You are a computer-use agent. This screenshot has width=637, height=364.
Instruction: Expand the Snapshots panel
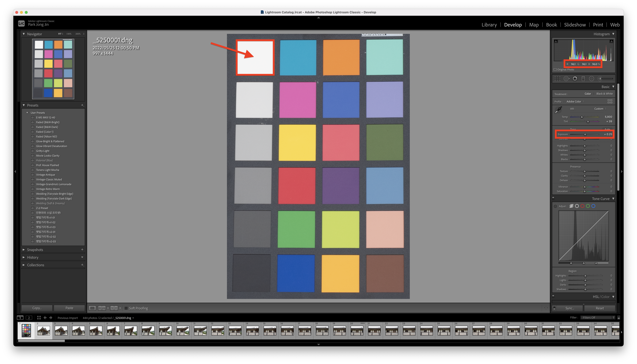point(24,249)
